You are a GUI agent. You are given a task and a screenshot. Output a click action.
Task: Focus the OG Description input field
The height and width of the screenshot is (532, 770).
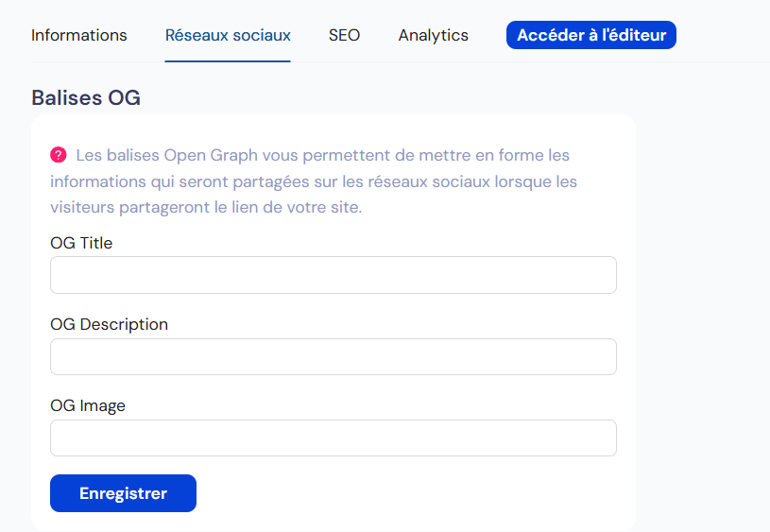pos(334,356)
